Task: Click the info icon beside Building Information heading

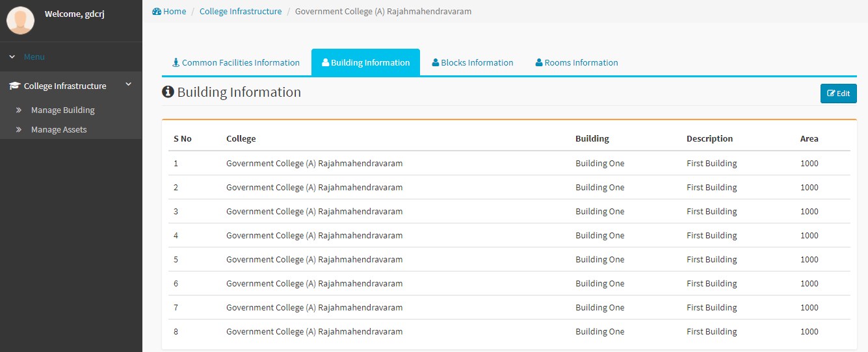Action: tap(168, 92)
